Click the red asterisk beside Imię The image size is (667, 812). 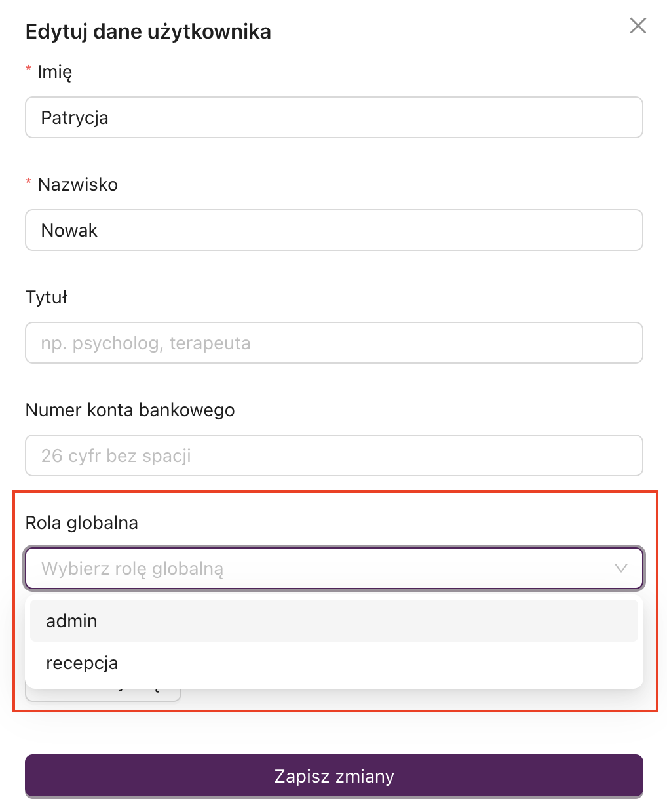(x=28, y=69)
